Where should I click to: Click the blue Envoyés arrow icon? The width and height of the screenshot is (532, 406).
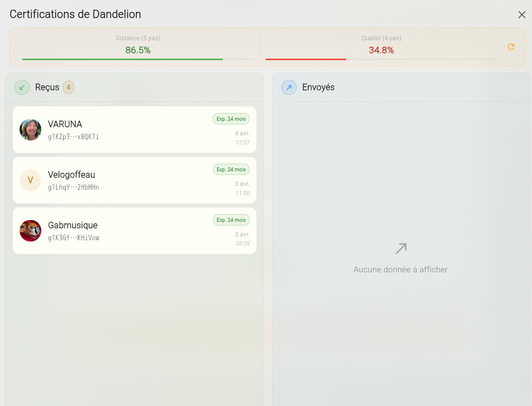(x=289, y=87)
